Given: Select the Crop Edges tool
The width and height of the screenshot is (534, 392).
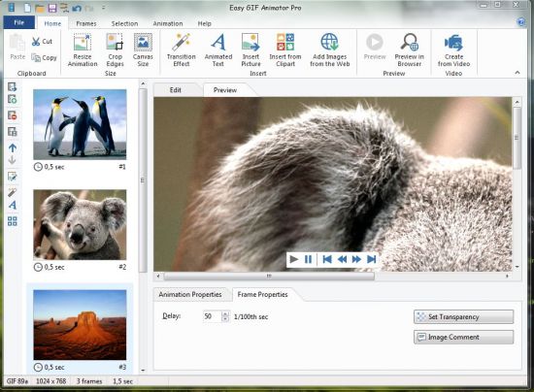Looking at the screenshot, I should pos(115,50).
